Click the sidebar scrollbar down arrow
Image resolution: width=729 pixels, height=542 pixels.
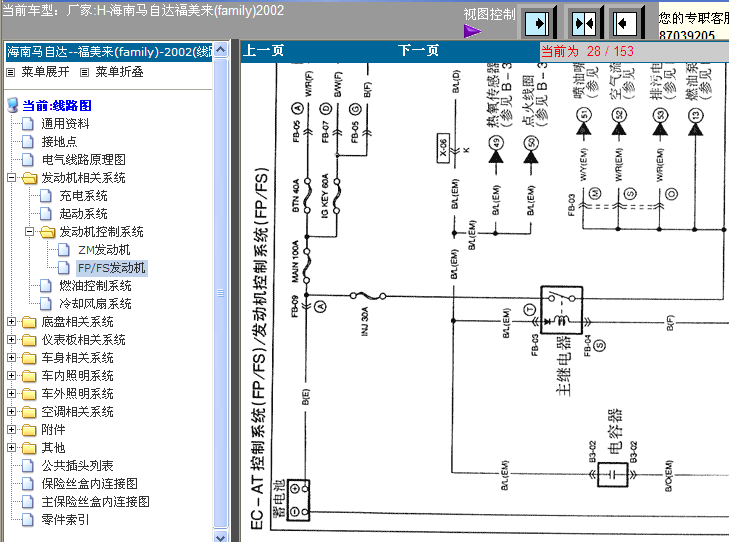pyautogui.click(x=221, y=536)
